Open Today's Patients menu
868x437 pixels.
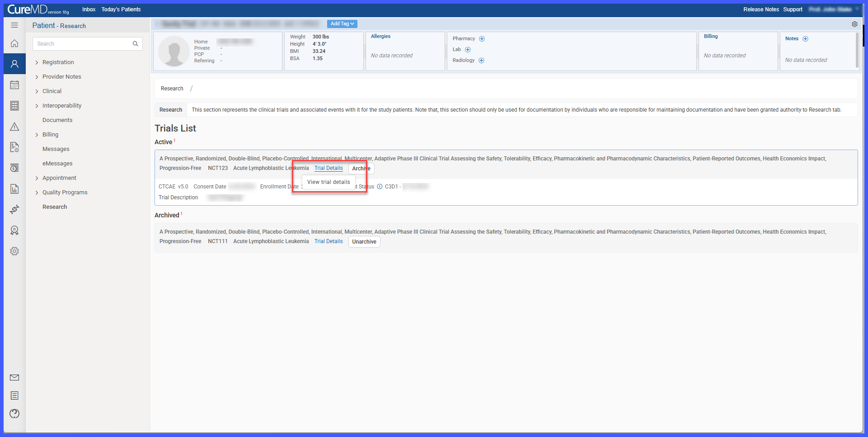pyautogui.click(x=121, y=9)
